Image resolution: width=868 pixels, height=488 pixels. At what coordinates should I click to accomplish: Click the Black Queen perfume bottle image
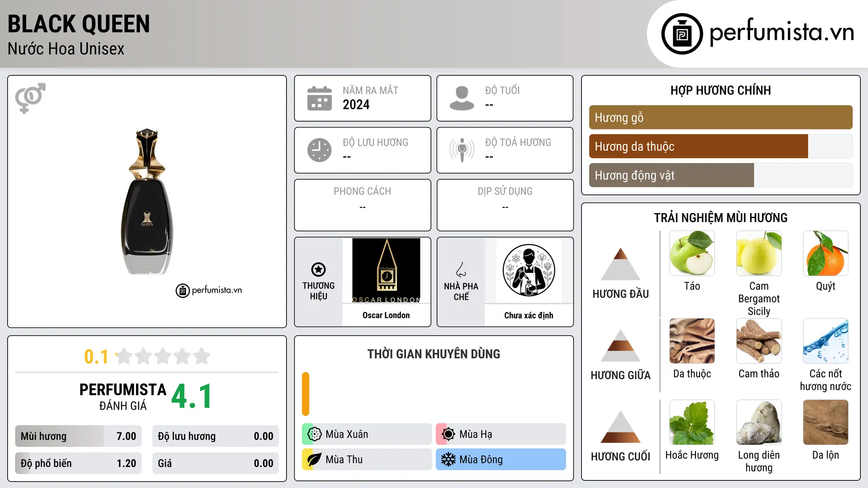(147, 201)
